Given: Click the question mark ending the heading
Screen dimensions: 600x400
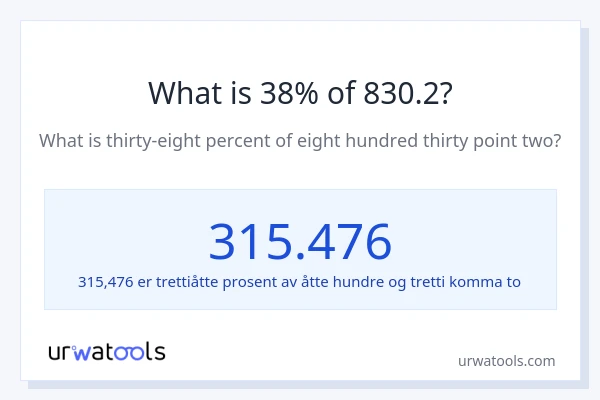Looking at the screenshot, I should coord(445,93).
